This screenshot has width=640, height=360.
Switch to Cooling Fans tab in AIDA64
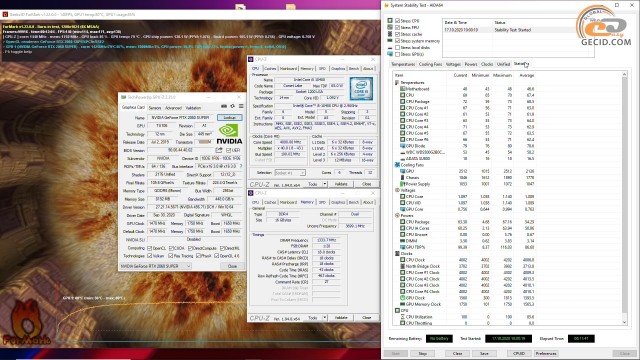click(430, 64)
